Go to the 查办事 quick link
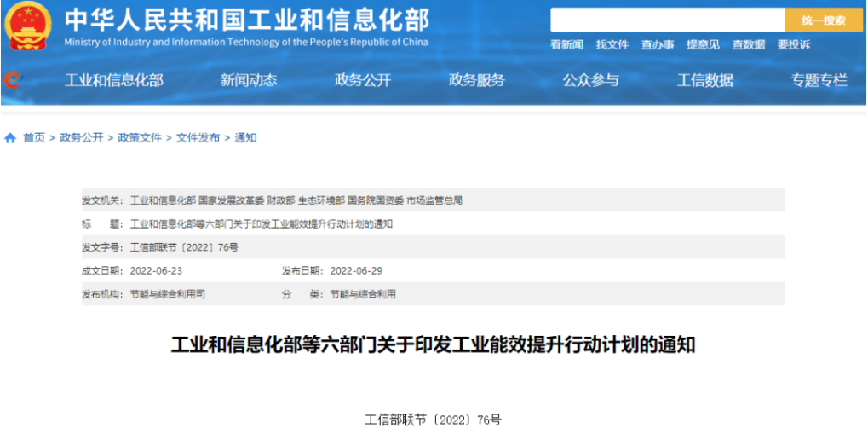This screenshot has width=868, height=434. click(x=658, y=44)
